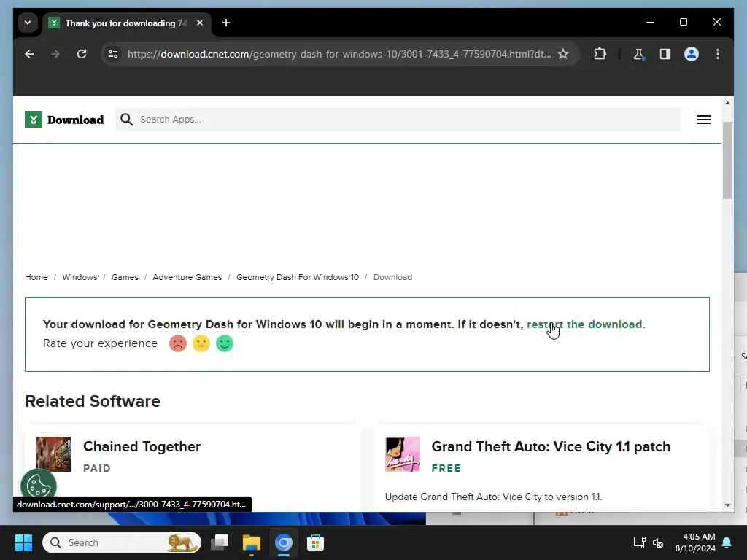Image resolution: width=747 pixels, height=560 pixels.
Task: Click the vertical scrollbar thumb
Action: coord(727,160)
